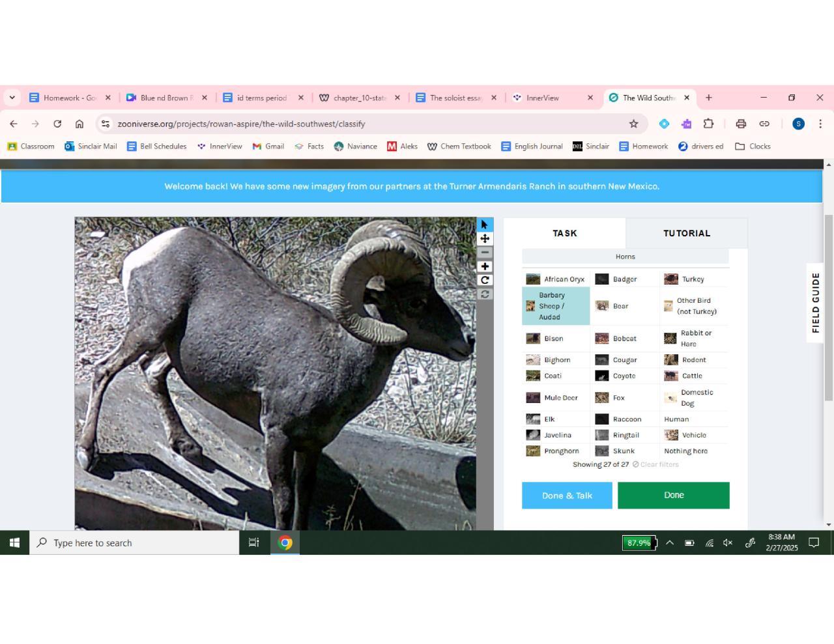Reload the browser page

click(x=57, y=124)
